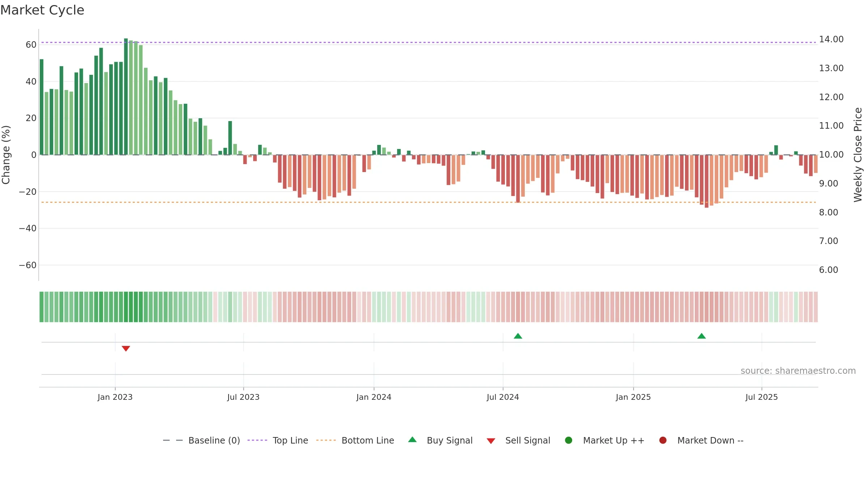The width and height of the screenshot is (868, 488).
Task: Click the orange dotted Bottom Line in chart
Action: point(429,202)
